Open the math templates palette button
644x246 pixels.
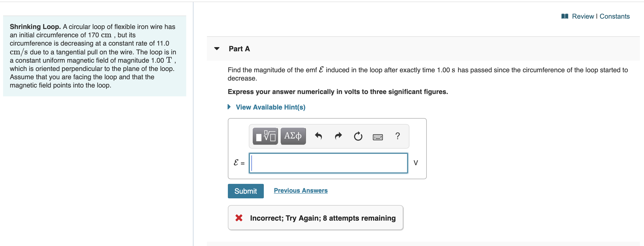(x=265, y=136)
